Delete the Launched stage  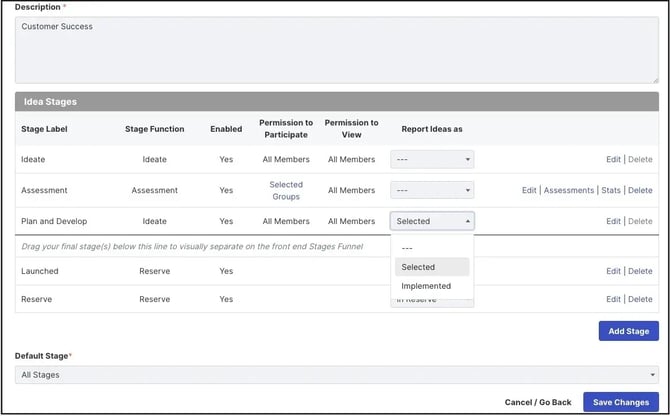(x=639, y=271)
